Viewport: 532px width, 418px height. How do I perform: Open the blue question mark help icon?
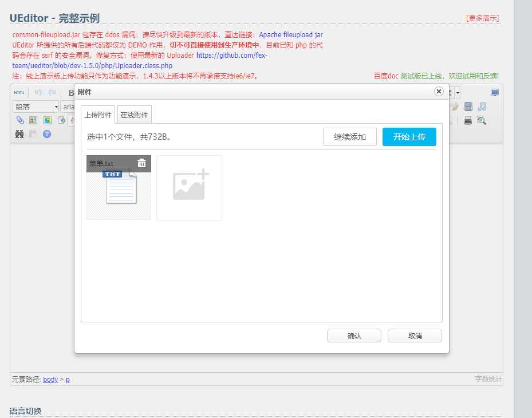click(x=47, y=134)
